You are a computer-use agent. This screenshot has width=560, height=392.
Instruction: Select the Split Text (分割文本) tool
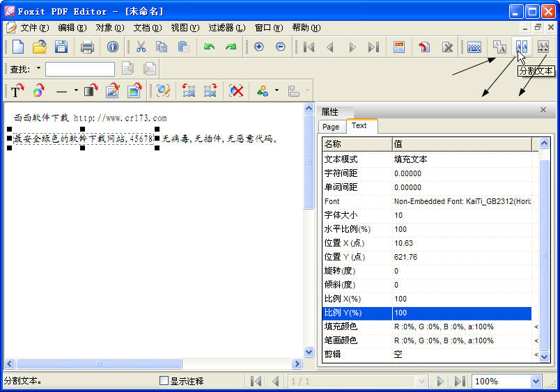click(x=522, y=46)
